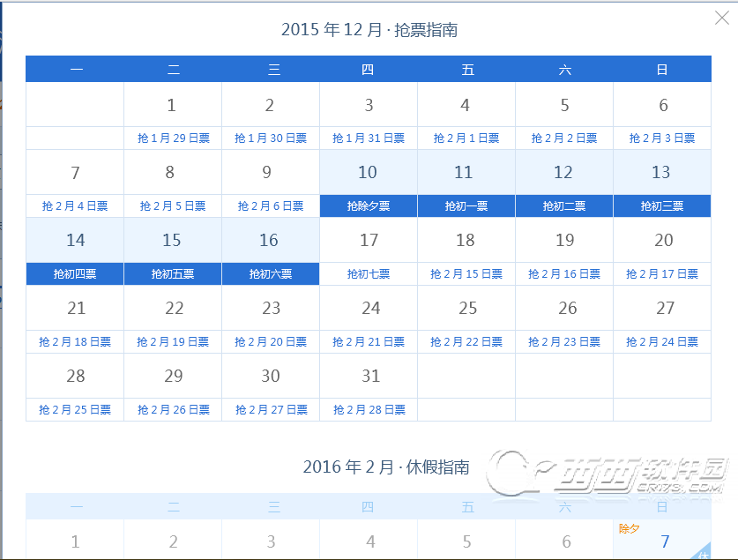The height and width of the screenshot is (560, 738).
Task: Click the 抢2月28日票 link
Action: coord(369,409)
